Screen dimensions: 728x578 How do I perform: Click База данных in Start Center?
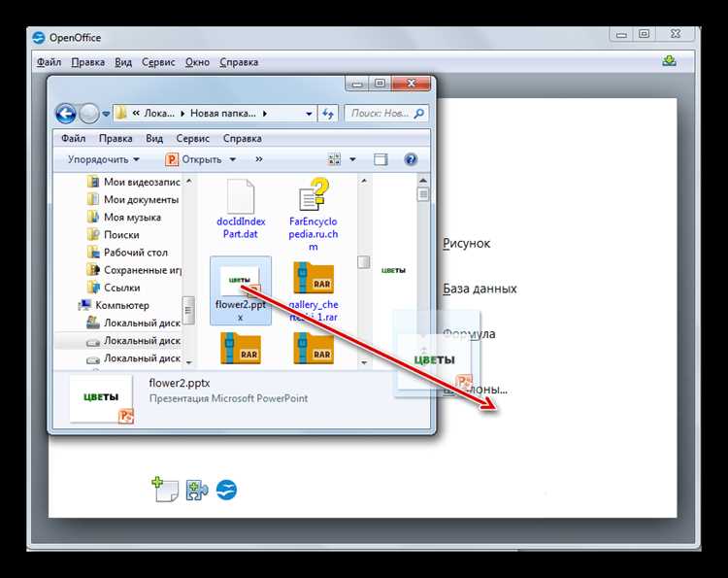click(480, 289)
